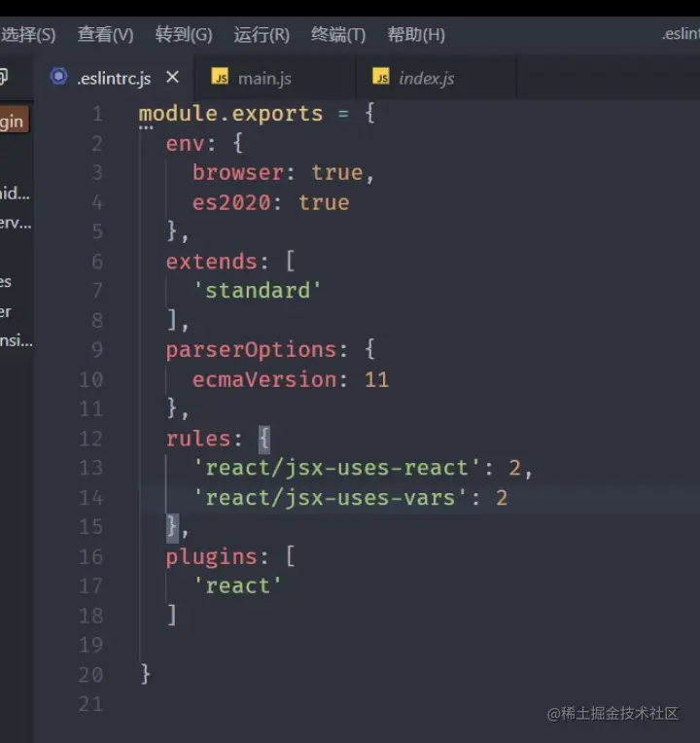Image resolution: width=700 pixels, height=743 pixels.
Task: Click the closing bracket on line 18
Action: tap(172, 615)
